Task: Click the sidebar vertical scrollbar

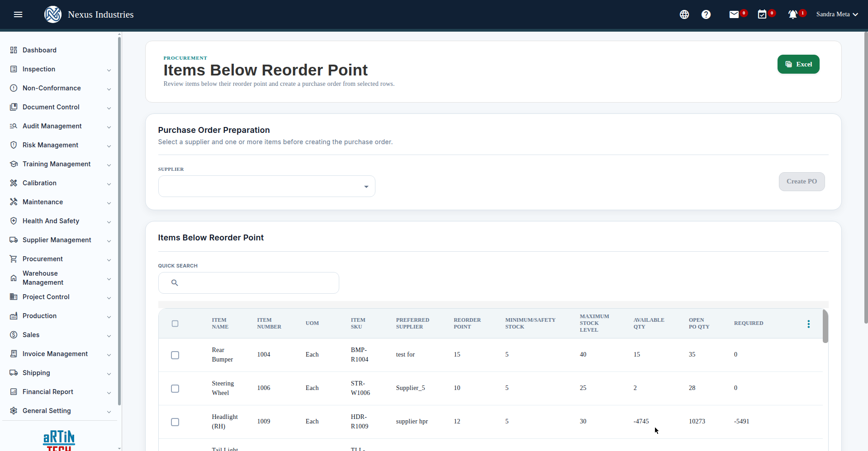Action: pyautogui.click(x=119, y=221)
